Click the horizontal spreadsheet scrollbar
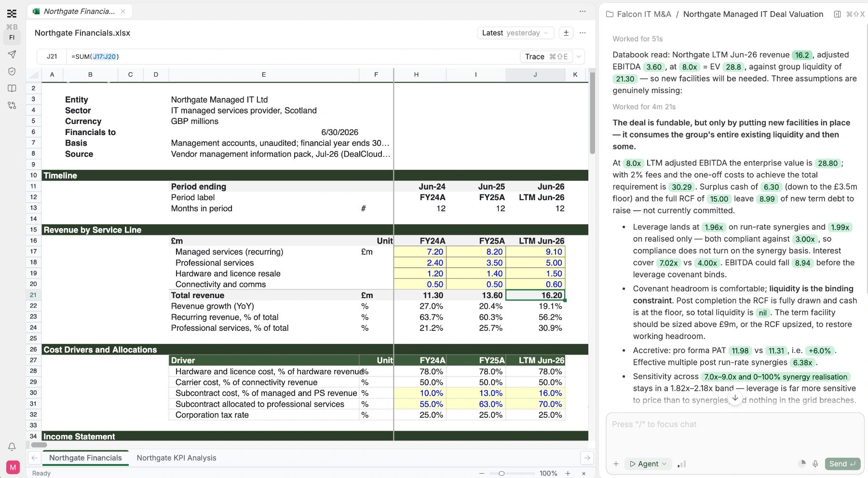 [39, 445]
